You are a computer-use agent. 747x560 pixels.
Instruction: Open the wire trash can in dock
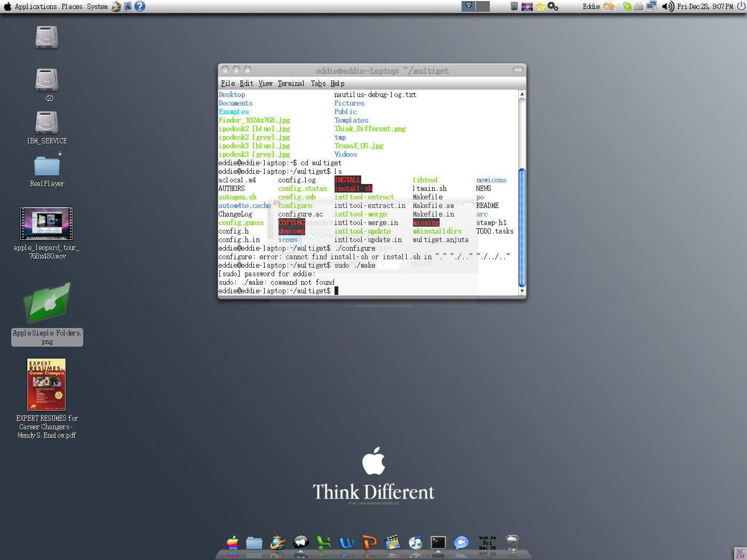512,543
